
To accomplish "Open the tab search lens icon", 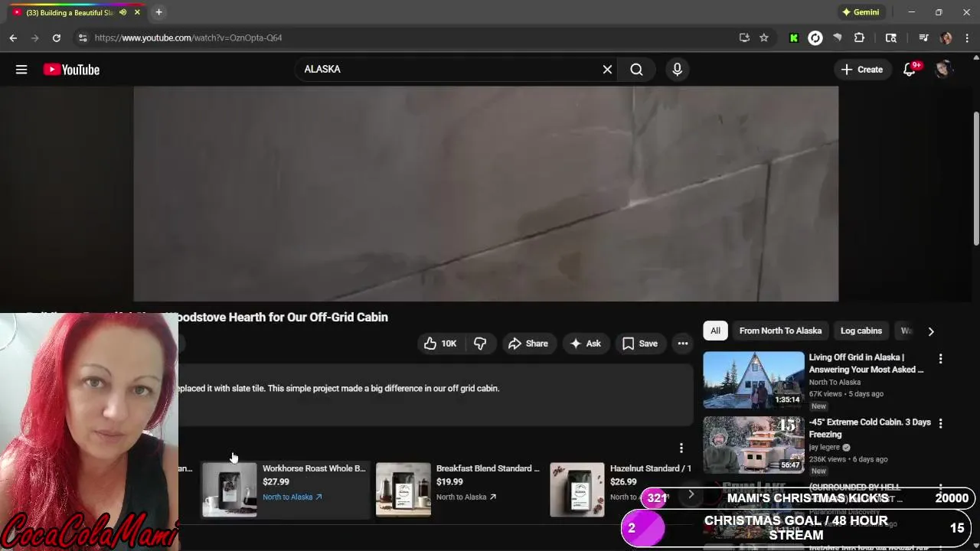I will click(891, 37).
